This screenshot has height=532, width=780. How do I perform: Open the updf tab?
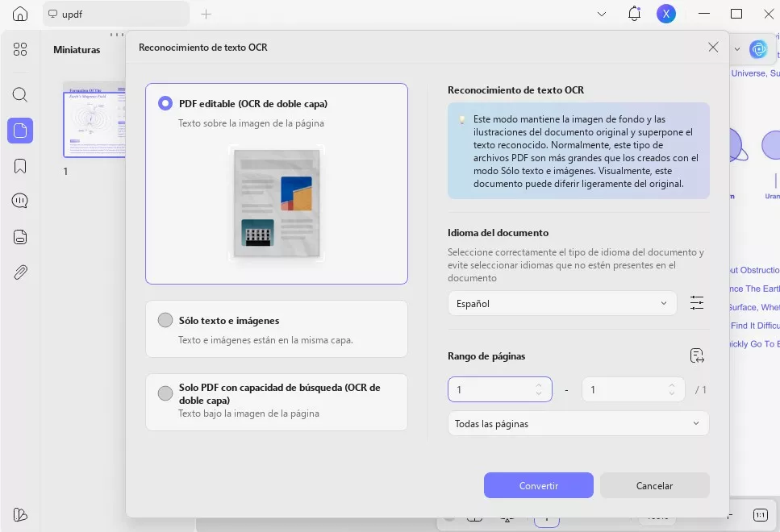116,14
